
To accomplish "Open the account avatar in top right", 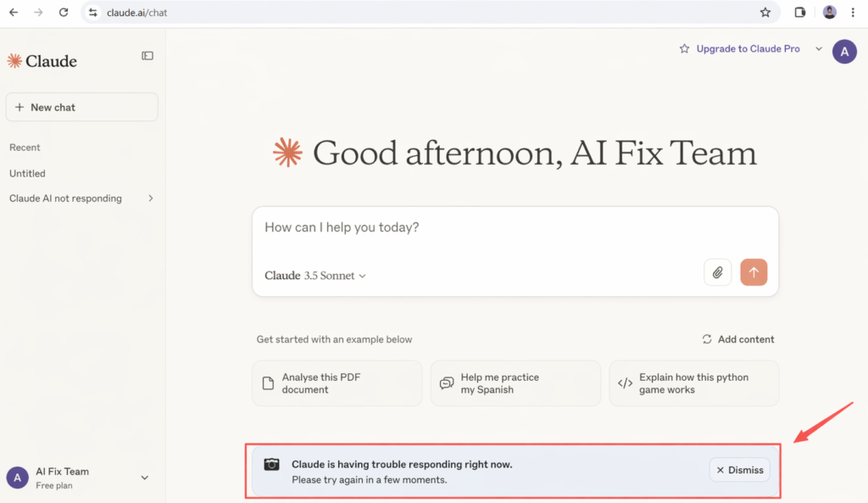I will coord(844,51).
